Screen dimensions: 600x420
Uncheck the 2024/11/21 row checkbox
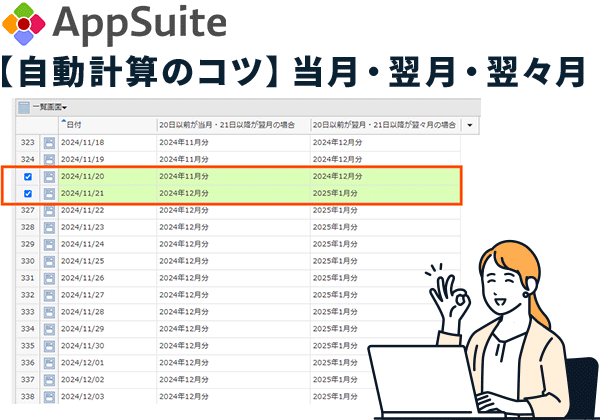tap(28, 194)
